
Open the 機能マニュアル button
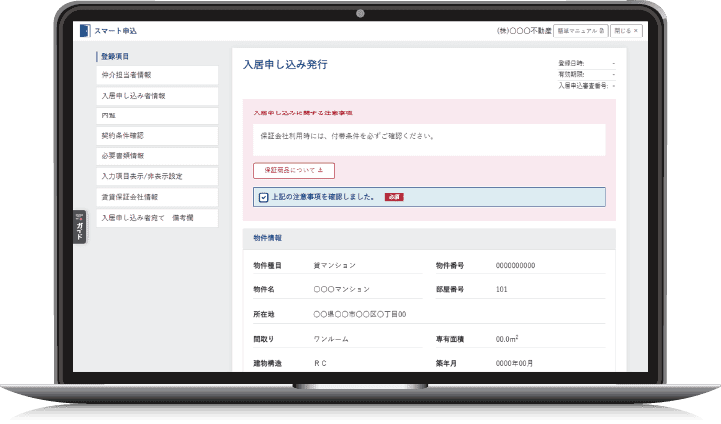click(x=581, y=31)
